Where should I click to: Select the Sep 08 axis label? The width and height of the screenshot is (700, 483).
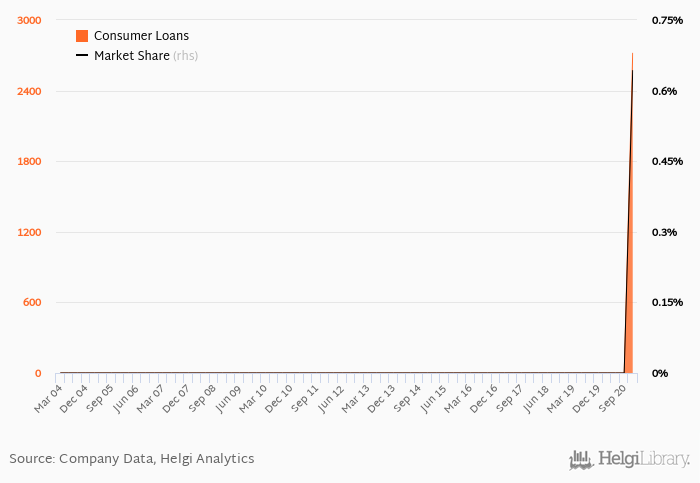pos(202,399)
